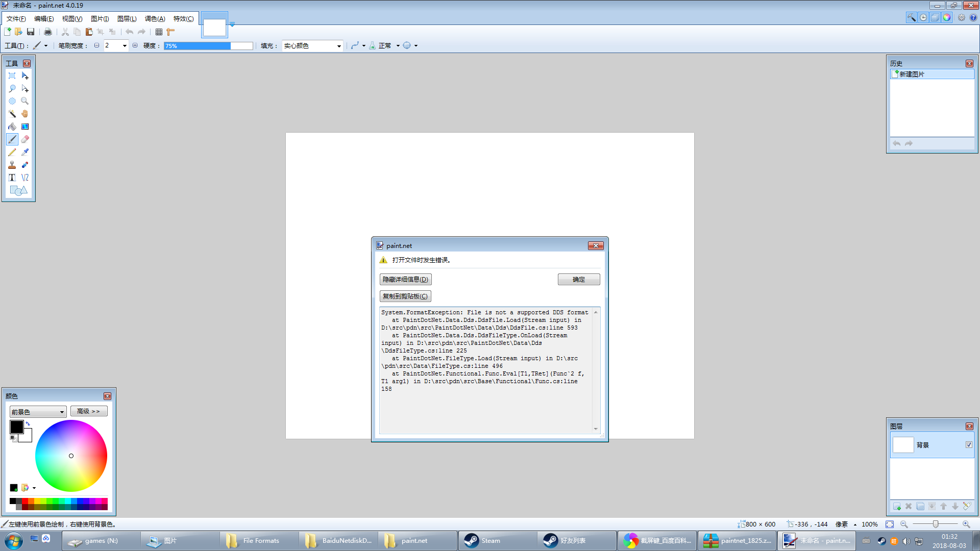Select the Clone Stamp tool

(12, 165)
